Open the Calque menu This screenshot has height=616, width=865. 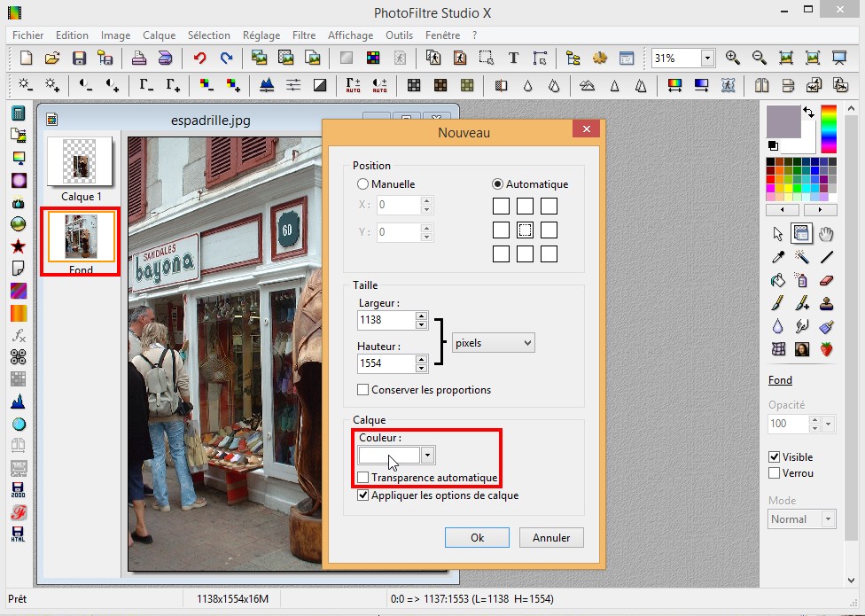159,35
